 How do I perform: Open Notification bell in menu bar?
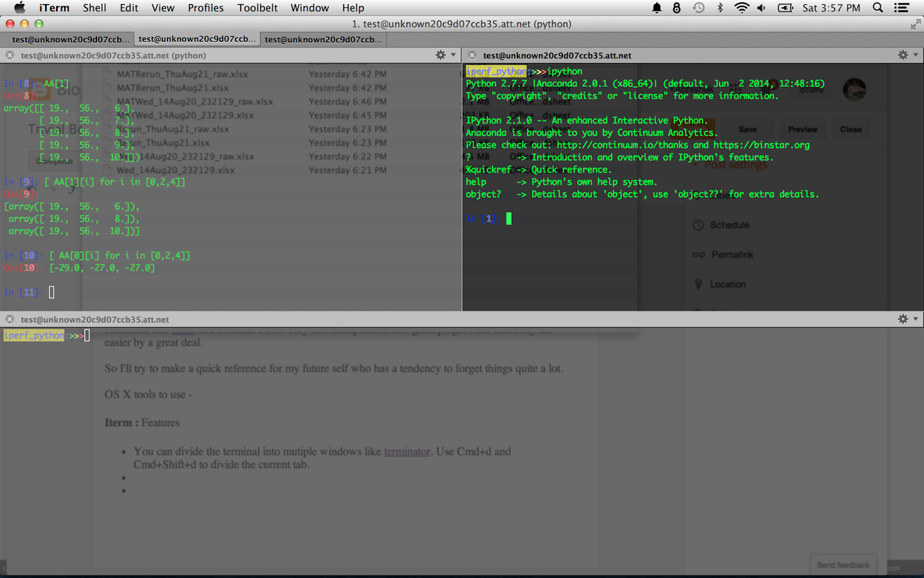click(x=657, y=8)
